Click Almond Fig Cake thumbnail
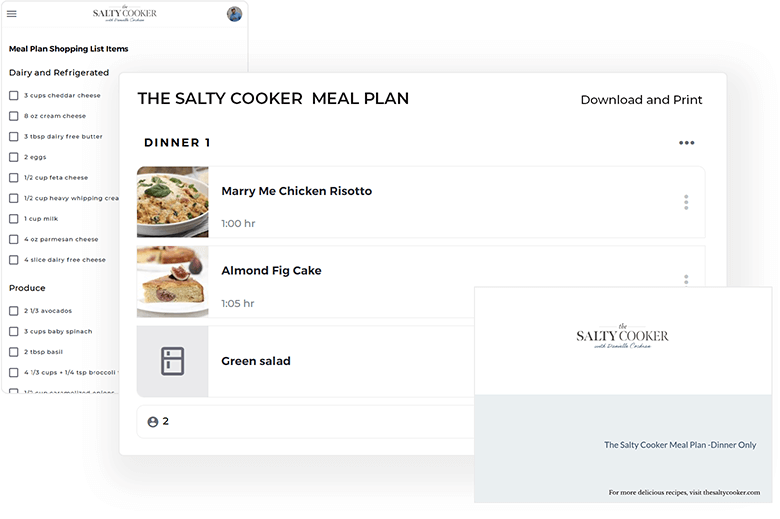The image size is (780, 519). (x=173, y=281)
